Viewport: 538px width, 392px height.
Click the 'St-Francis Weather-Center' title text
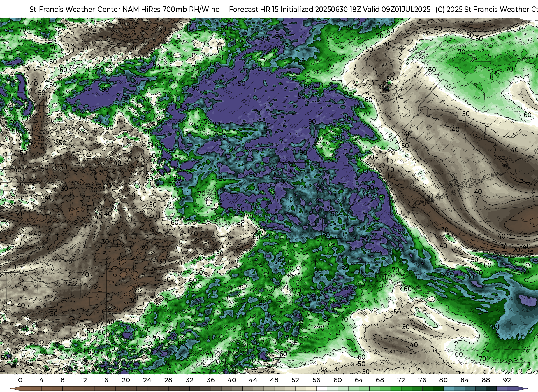point(75,10)
